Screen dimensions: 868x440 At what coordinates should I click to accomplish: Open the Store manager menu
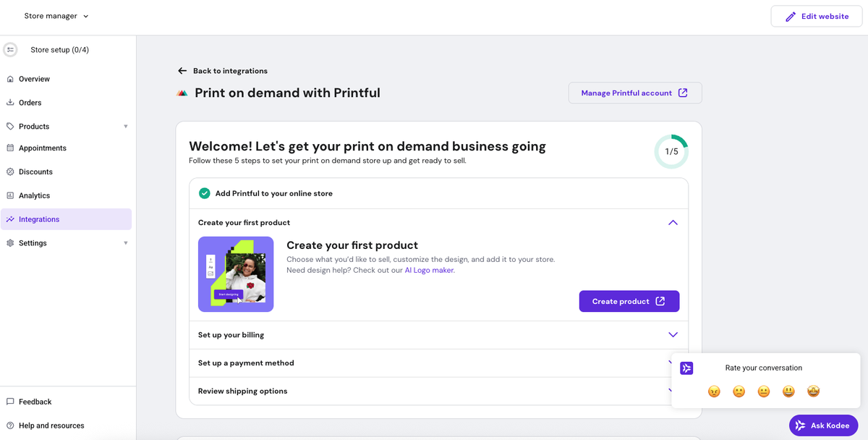tap(56, 15)
